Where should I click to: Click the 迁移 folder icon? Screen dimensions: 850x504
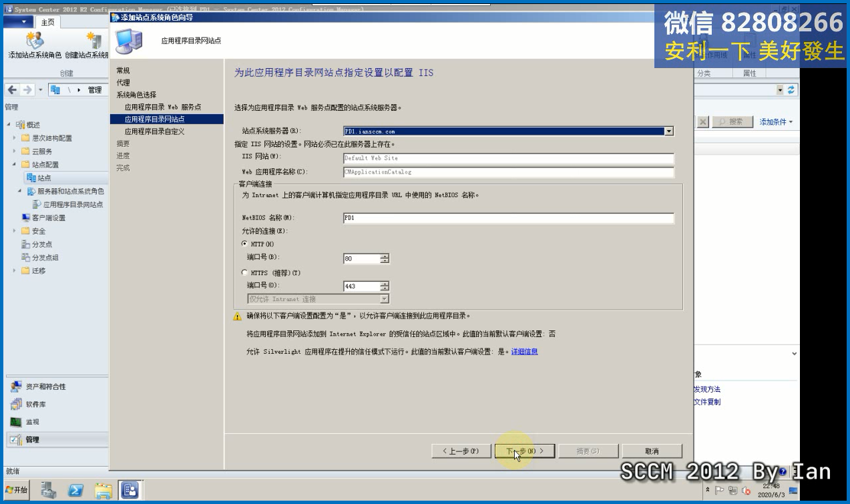click(x=26, y=270)
